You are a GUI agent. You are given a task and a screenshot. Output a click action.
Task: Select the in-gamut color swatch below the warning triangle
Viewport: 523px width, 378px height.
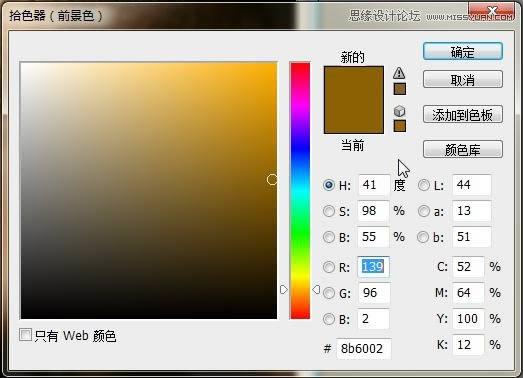(x=400, y=89)
